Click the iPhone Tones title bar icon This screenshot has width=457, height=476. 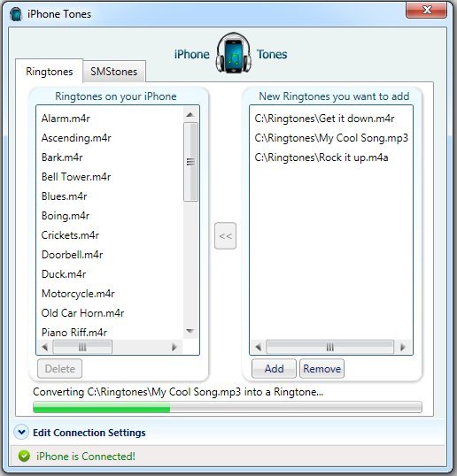tap(16, 14)
